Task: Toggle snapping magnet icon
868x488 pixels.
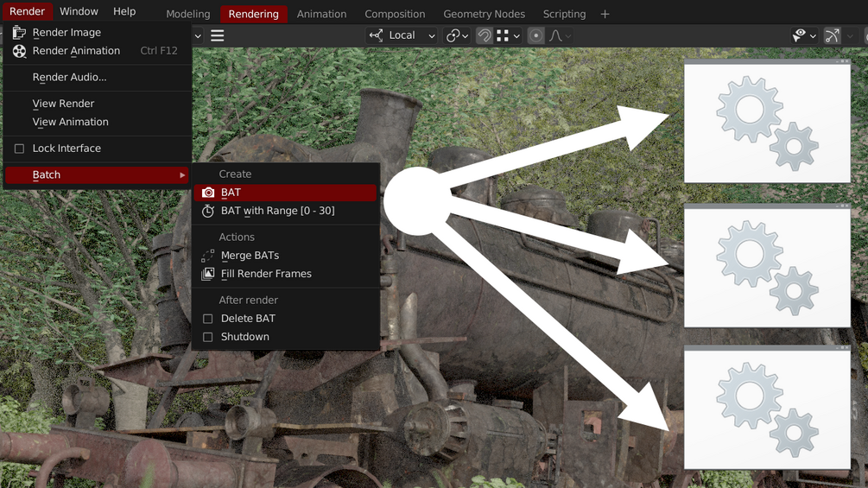Action: coord(484,35)
